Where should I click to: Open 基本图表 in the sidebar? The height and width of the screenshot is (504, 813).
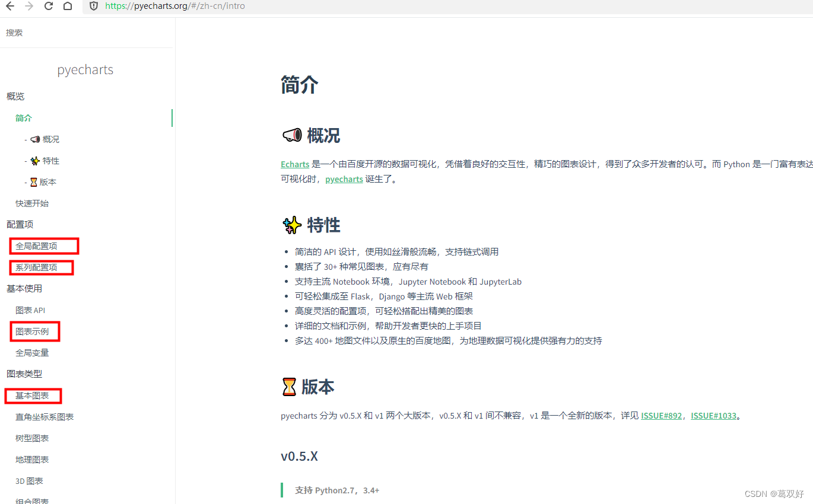click(32, 395)
